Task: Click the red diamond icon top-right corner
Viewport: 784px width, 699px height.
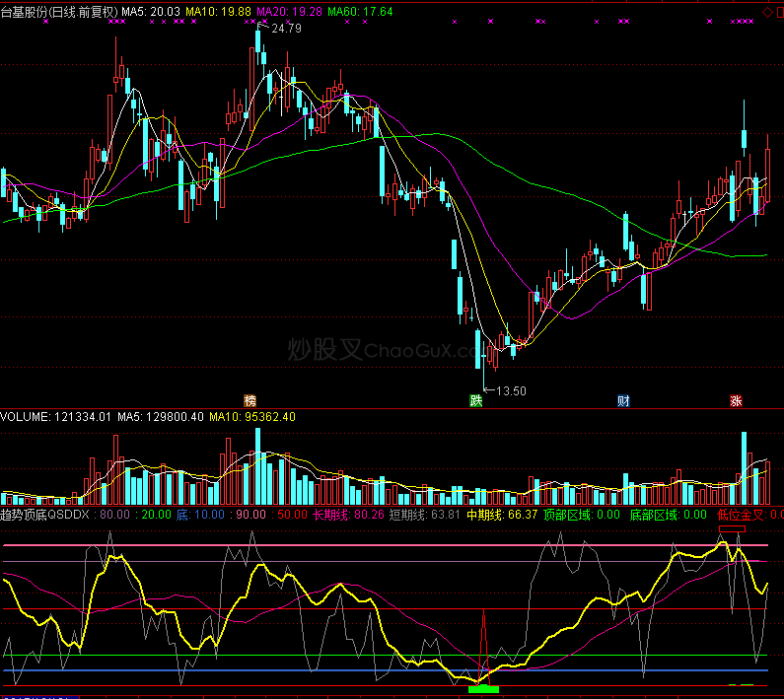Action: click(768, 11)
